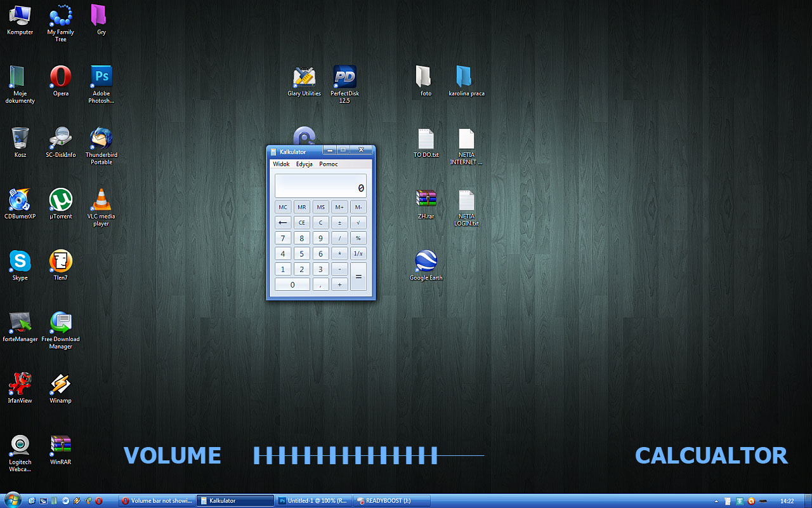Select NETIA LOGIN.txt file icon
812x508 pixels.
[466, 208]
